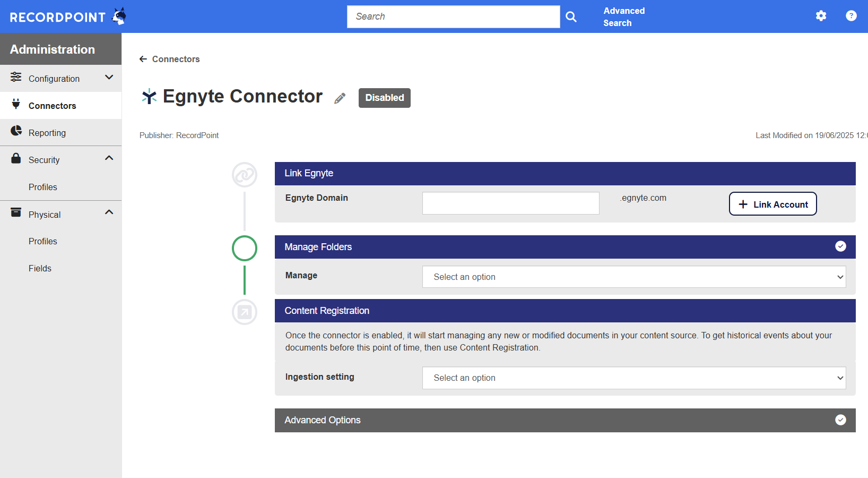Click the Manage Folders header
The width and height of the screenshot is (868, 478).
[x=565, y=247]
